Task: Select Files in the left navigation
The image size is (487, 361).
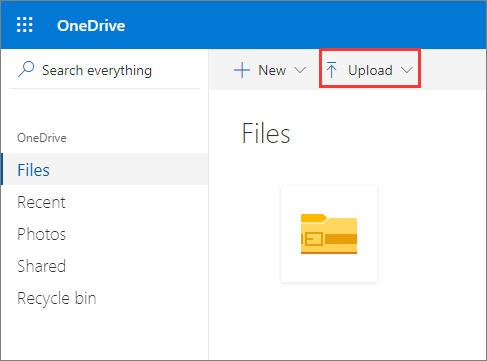Action: coord(105,169)
